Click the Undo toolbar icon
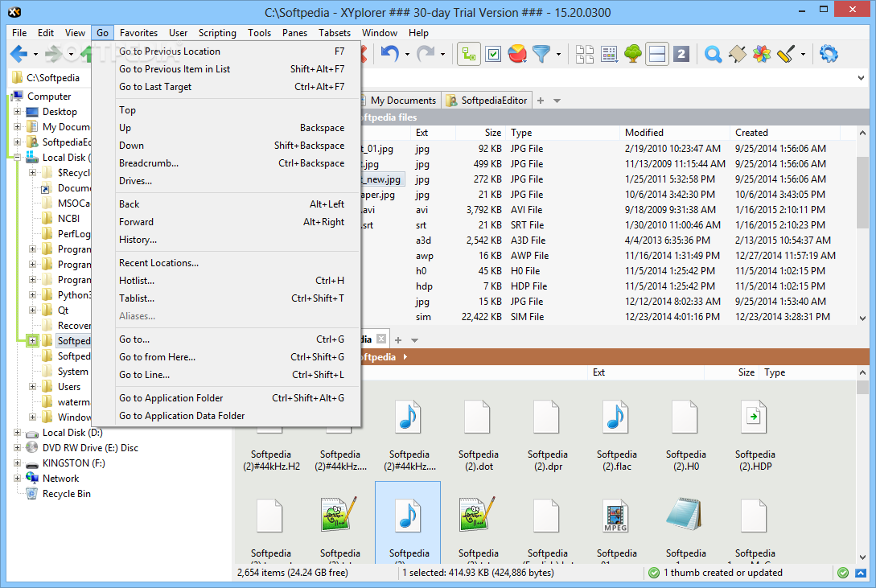 (x=389, y=54)
